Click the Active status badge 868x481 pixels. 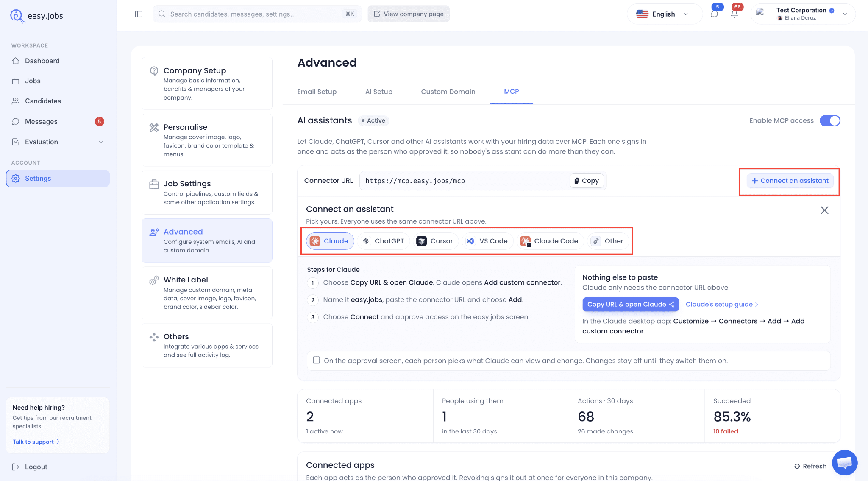(373, 121)
